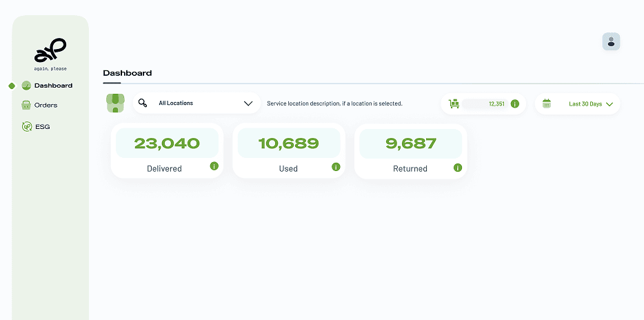Click the 23,040 delivered figure
This screenshot has width=644, height=320.
tap(167, 143)
